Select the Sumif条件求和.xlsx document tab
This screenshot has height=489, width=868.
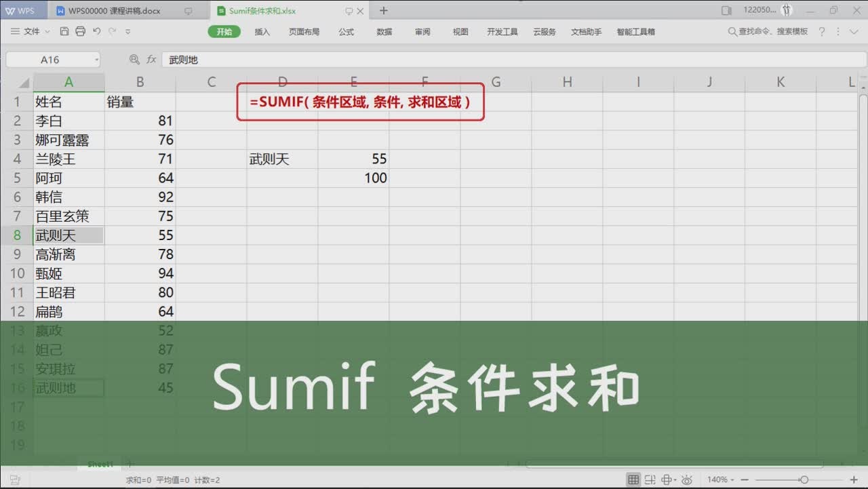click(x=263, y=11)
